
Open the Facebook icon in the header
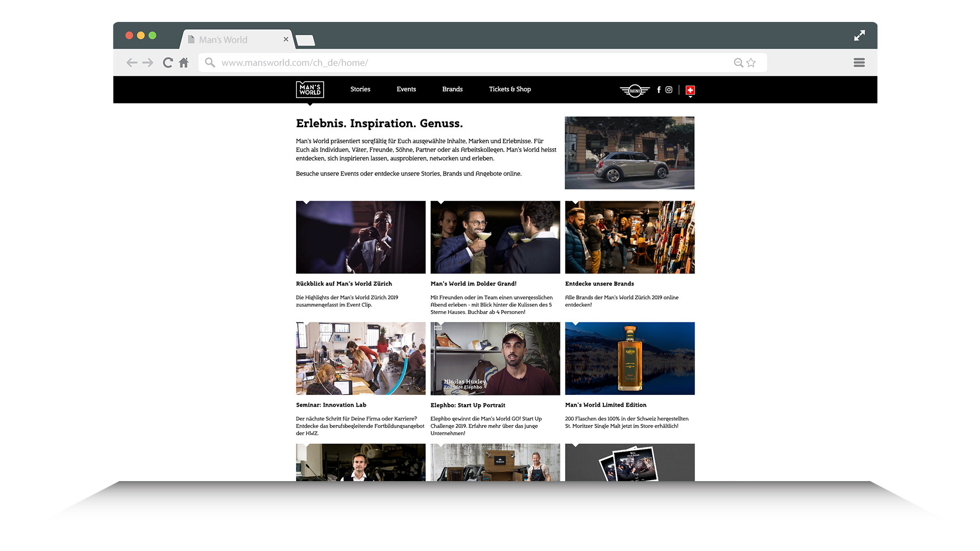658,90
